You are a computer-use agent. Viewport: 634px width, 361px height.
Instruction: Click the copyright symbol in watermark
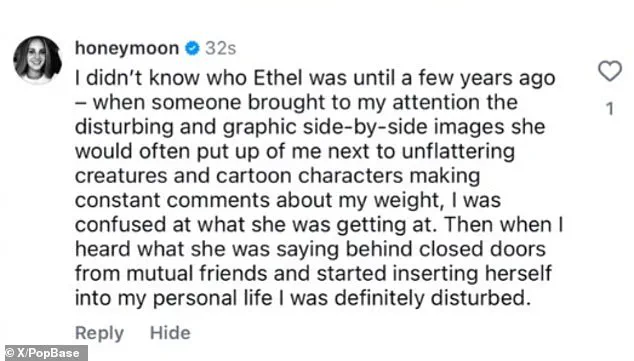[x=10, y=353]
